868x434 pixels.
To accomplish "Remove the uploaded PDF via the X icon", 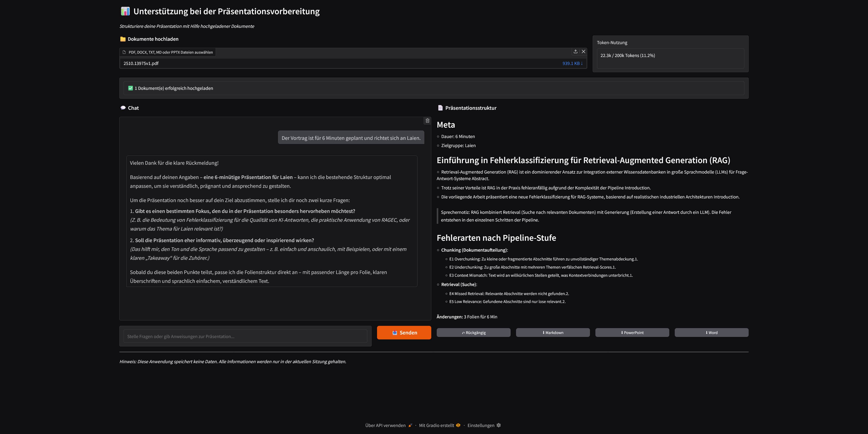I will click(x=583, y=51).
